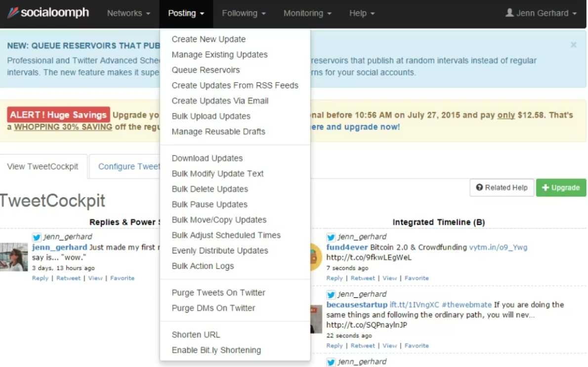Click Retweet under the fund4ever tweet

[x=363, y=278]
